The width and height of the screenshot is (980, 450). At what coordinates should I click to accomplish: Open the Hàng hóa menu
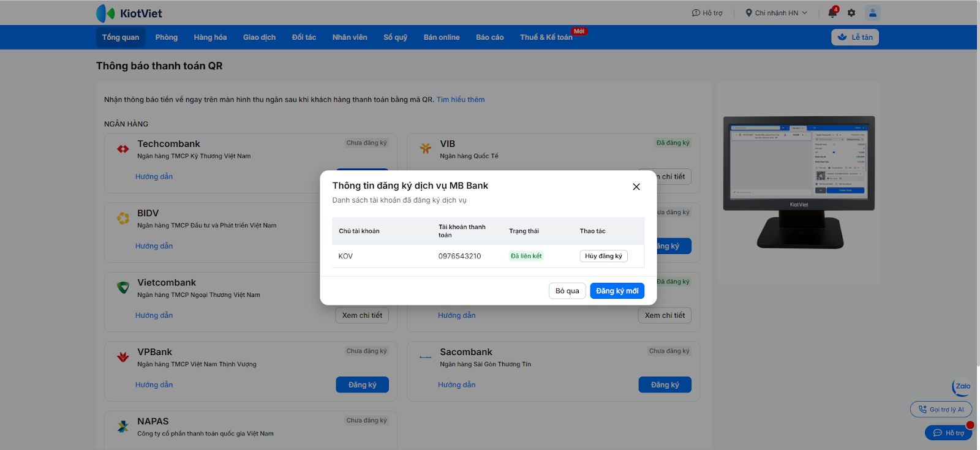[x=210, y=37]
